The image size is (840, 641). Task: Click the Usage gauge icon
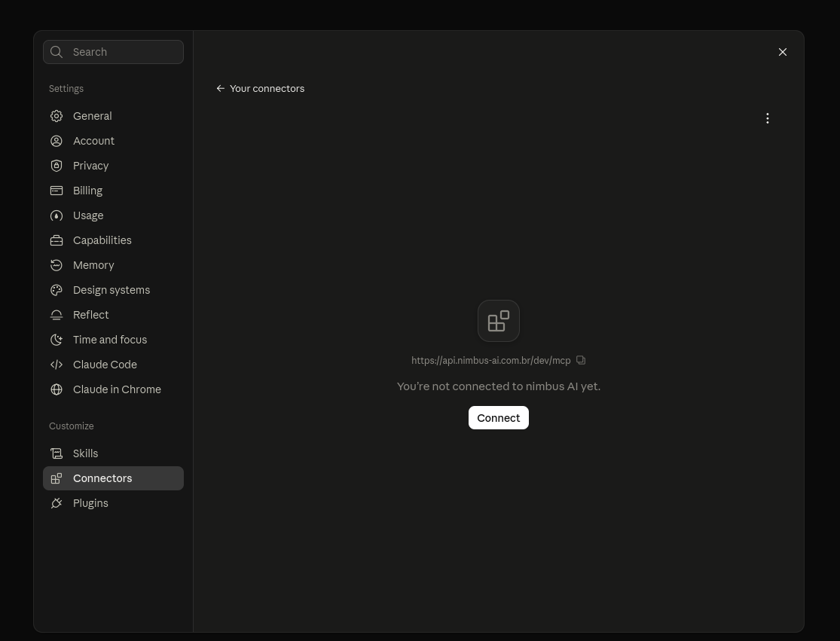pos(57,216)
